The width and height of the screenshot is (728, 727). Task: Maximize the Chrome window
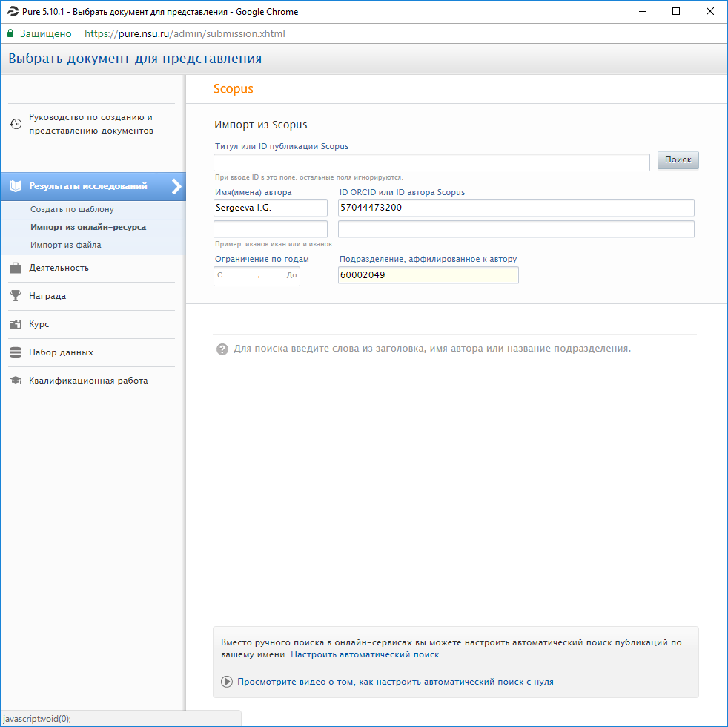pos(676,12)
